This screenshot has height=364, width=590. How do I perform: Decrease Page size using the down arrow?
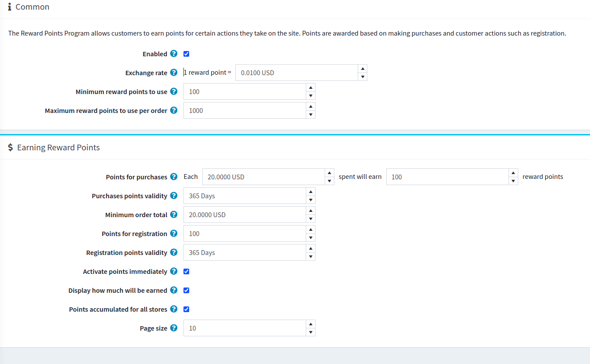[x=311, y=332]
